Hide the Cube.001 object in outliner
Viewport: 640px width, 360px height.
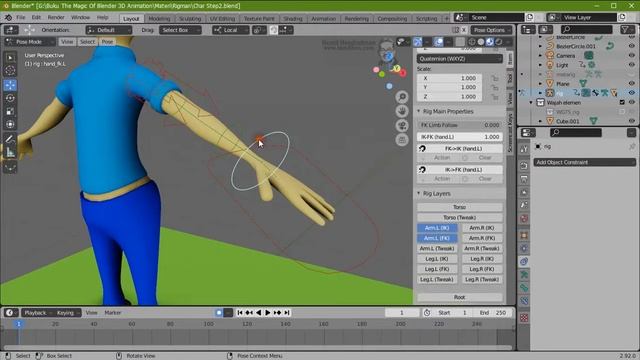(632, 121)
